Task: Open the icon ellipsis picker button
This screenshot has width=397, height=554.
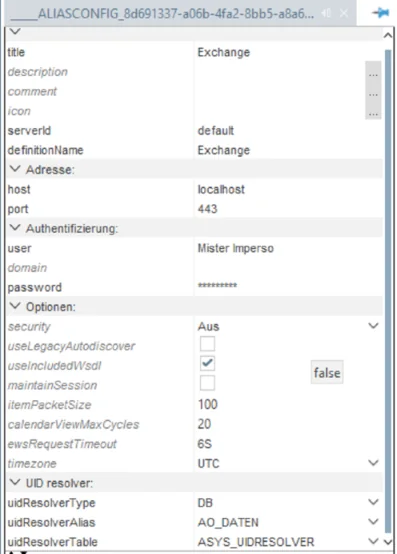Action: coord(373,111)
